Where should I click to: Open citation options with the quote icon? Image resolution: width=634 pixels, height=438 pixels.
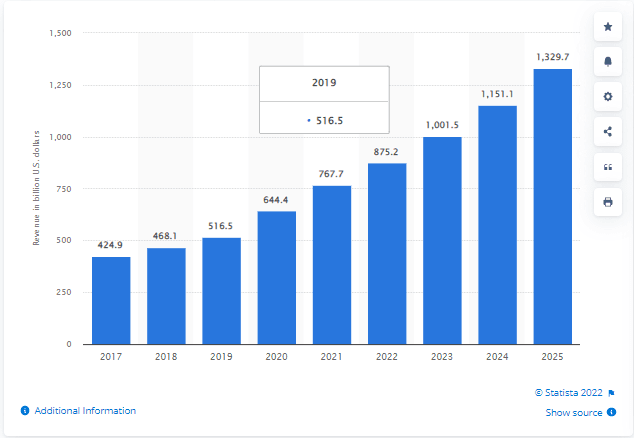coord(607,167)
